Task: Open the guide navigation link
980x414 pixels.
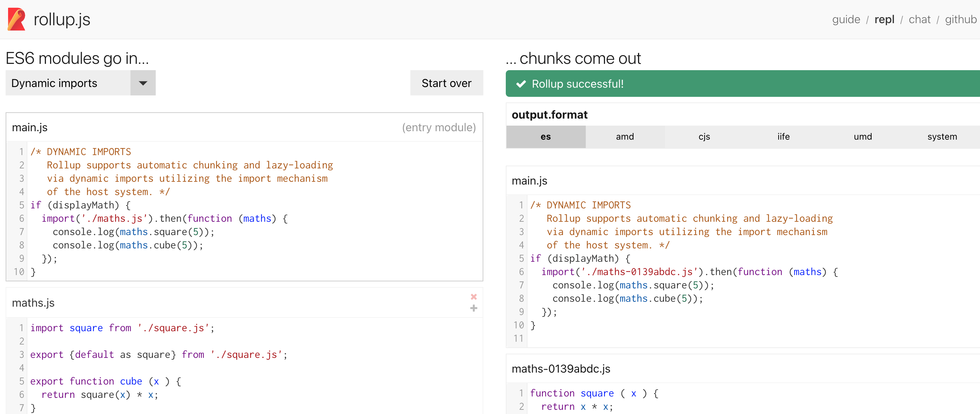Action: [x=846, y=19]
